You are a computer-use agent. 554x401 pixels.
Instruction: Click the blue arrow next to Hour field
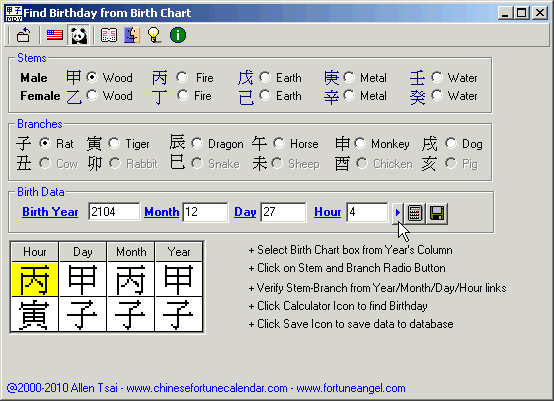[x=397, y=213]
